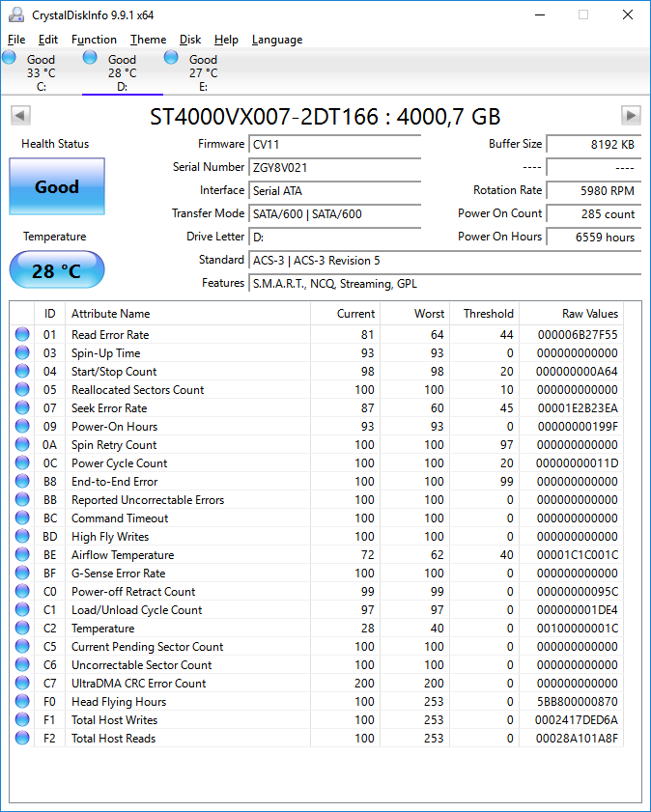
Task: Open the Edit menu
Action: pyautogui.click(x=48, y=40)
